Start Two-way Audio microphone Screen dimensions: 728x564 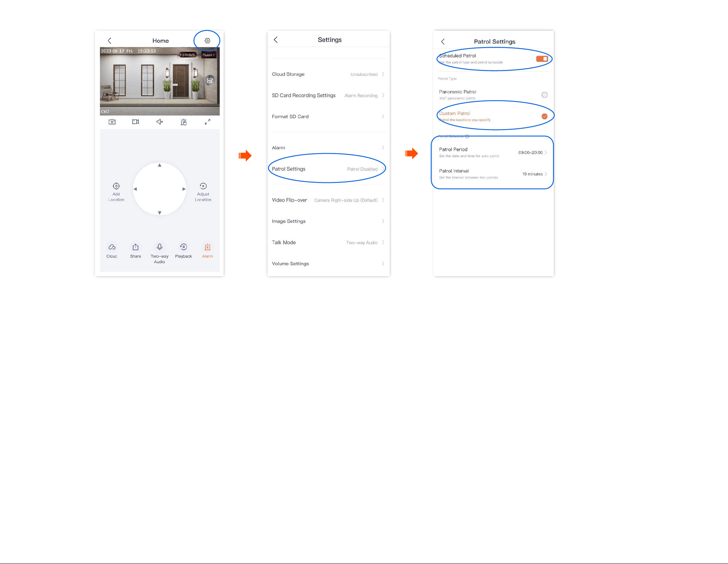click(x=159, y=253)
